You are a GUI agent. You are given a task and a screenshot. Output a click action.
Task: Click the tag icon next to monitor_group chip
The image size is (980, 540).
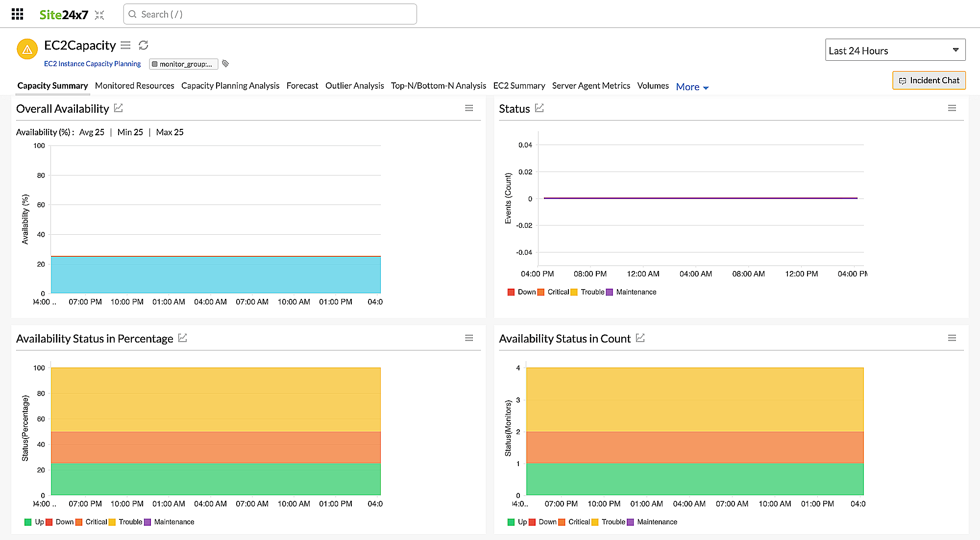pos(225,63)
